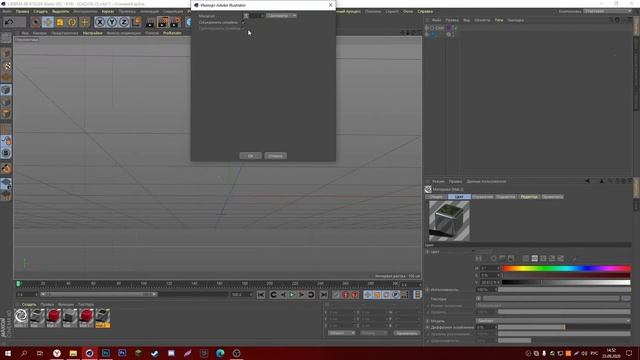
Task: Select the highlighted last material thumbnail
Action: tap(102, 318)
